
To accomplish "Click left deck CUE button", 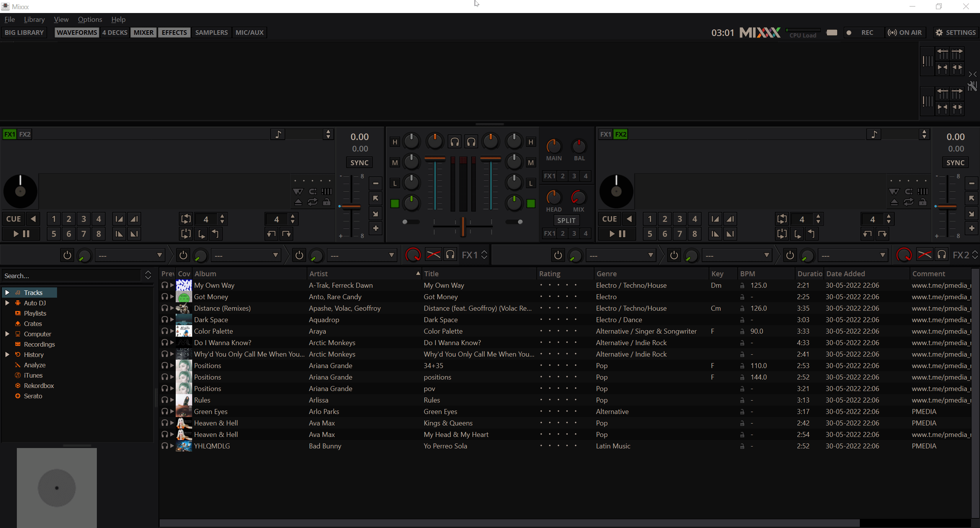I will point(13,219).
